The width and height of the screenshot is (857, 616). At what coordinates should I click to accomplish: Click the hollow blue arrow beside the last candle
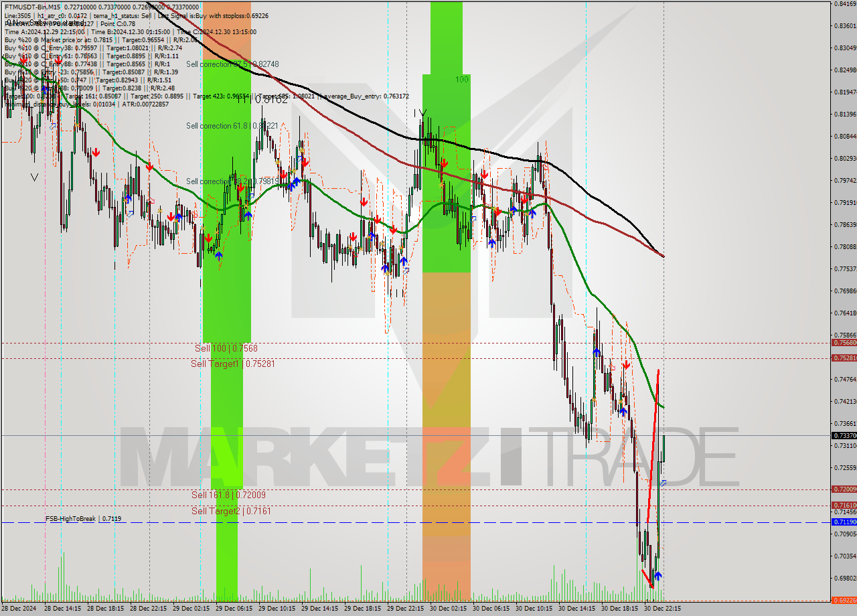click(663, 483)
